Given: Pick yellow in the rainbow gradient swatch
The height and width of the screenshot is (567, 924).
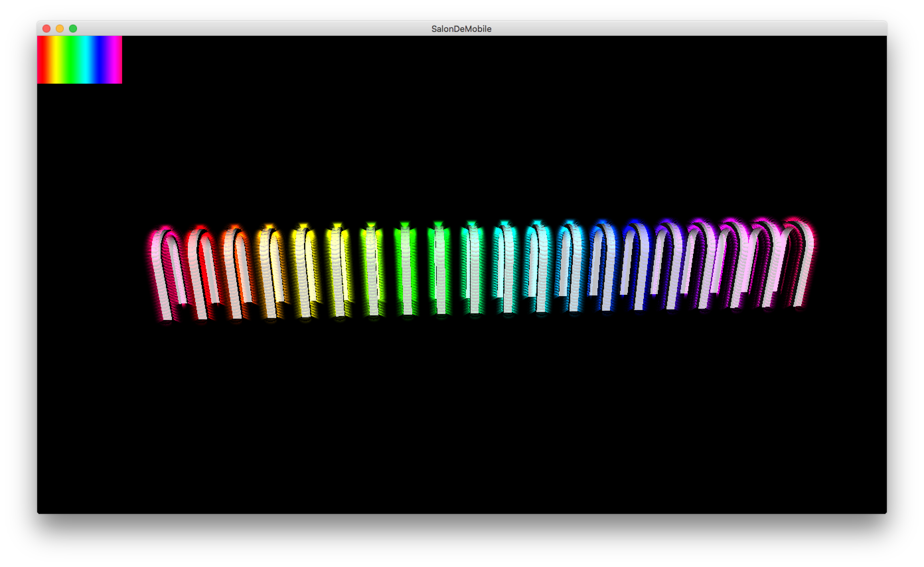Looking at the screenshot, I should tap(56, 60).
